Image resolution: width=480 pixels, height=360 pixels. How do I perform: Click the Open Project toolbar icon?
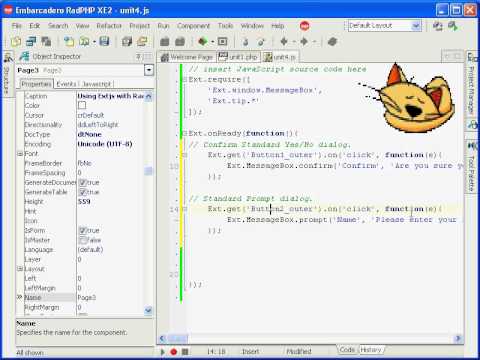[84, 42]
